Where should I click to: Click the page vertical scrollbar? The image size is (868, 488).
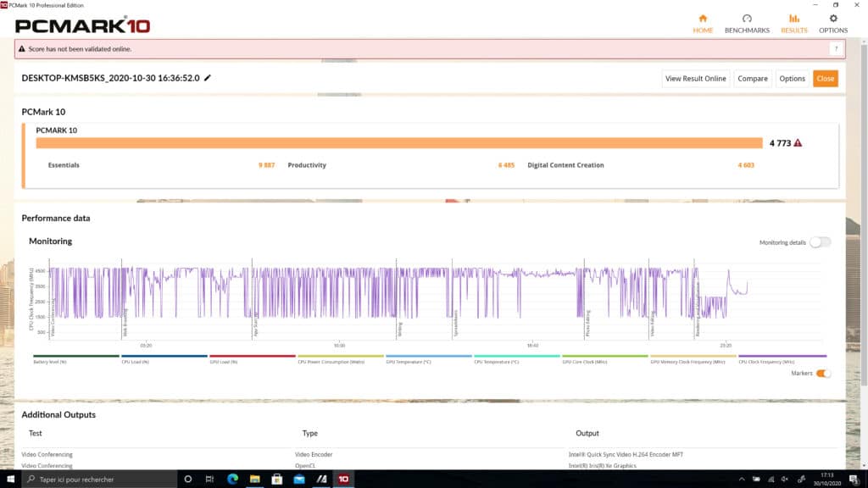point(864,213)
